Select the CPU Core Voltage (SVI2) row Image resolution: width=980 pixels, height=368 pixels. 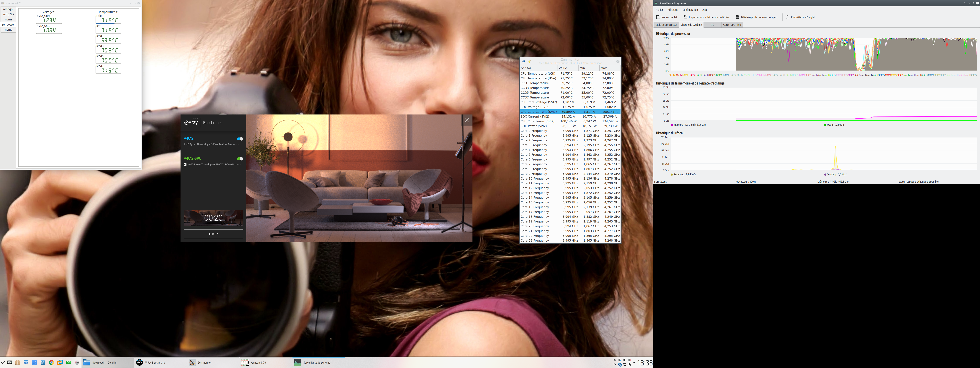[570, 102]
